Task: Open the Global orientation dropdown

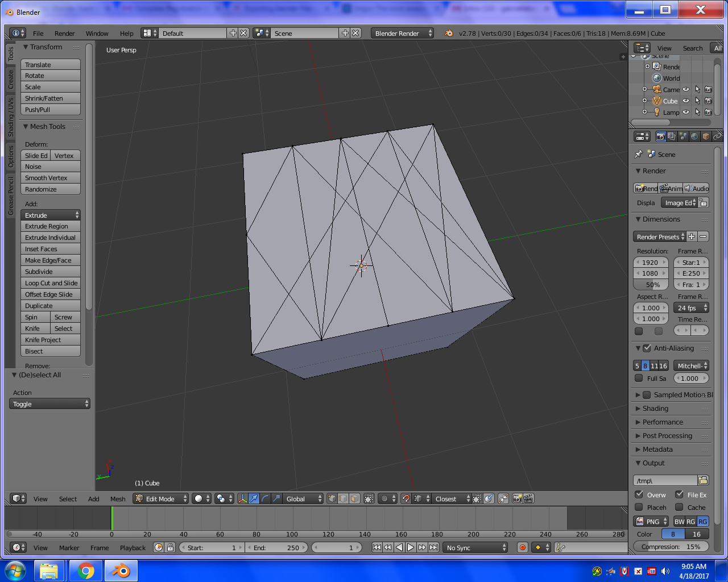Action: pyautogui.click(x=303, y=498)
